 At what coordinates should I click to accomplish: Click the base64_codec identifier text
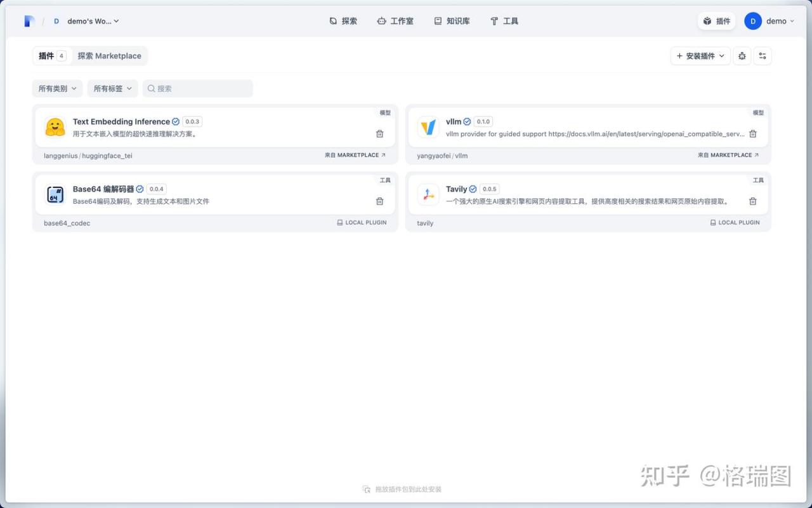(x=67, y=223)
